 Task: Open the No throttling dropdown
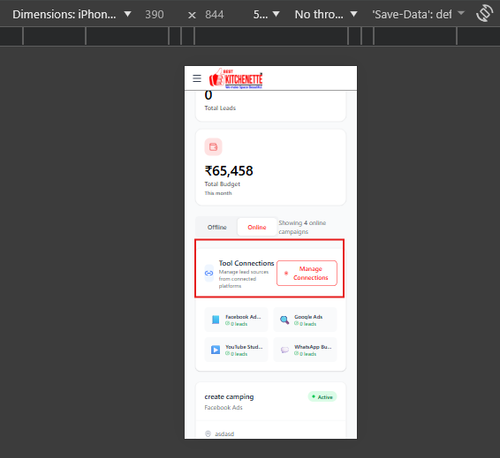326,14
